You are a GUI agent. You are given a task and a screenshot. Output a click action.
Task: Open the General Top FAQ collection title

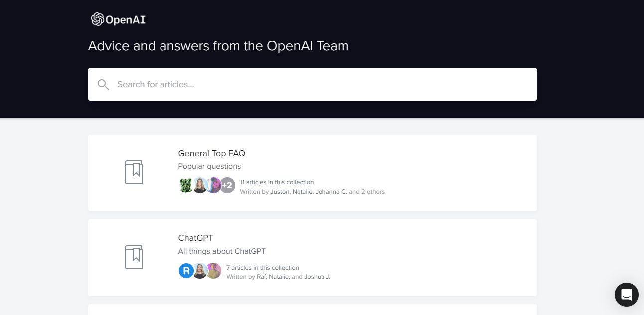[x=212, y=153]
